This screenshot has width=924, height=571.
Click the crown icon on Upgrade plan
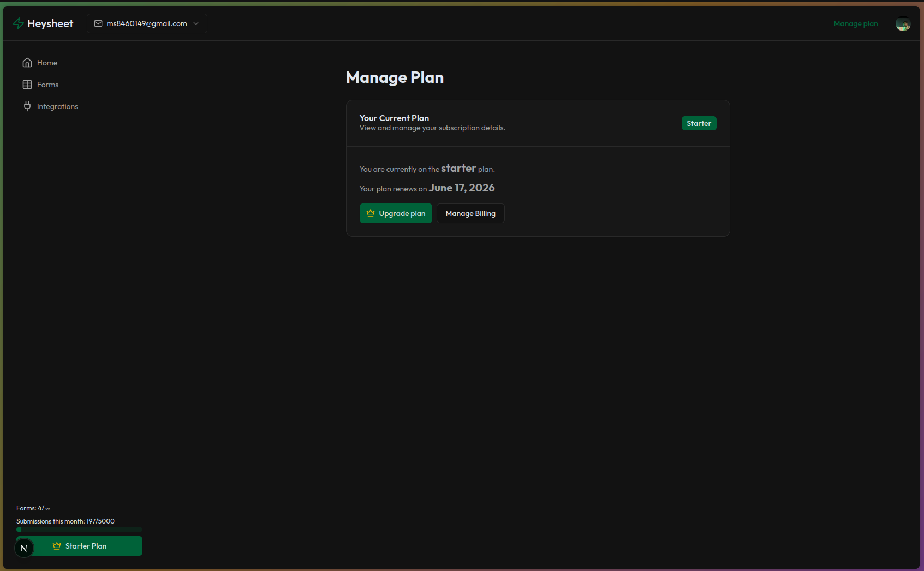point(371,213)
